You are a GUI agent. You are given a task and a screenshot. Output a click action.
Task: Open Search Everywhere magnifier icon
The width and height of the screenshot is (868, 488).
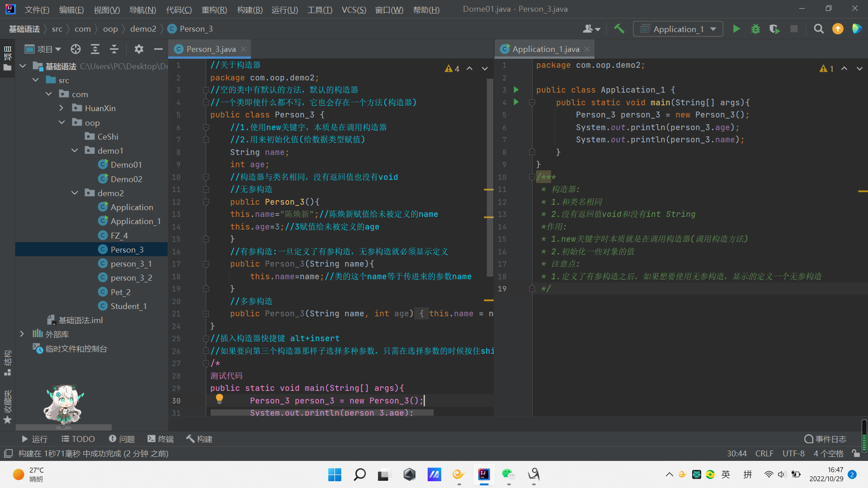point(818,29)
